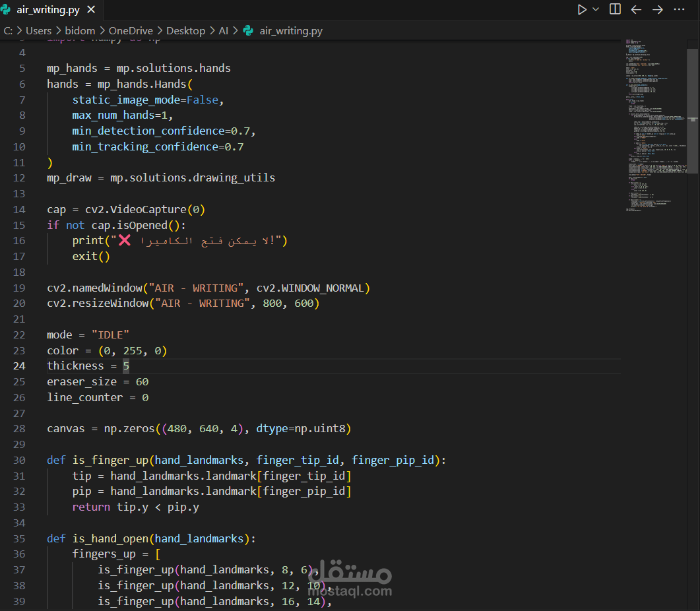Click 'thickness = 5' line

point(88,366)
